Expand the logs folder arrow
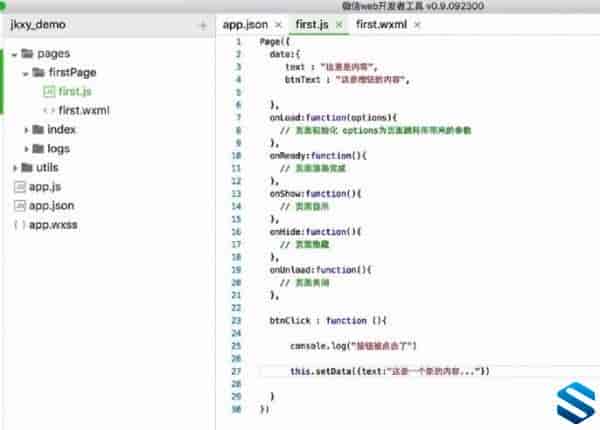 26,149
